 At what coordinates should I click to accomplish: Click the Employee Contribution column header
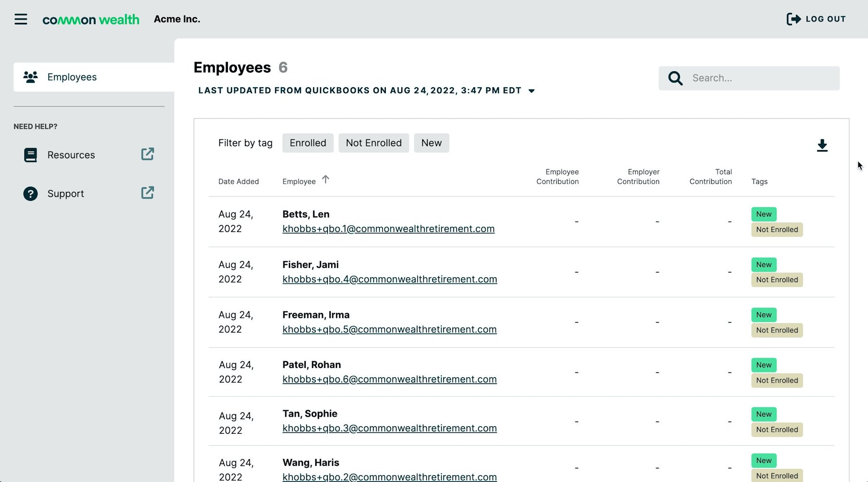(558, 176)
